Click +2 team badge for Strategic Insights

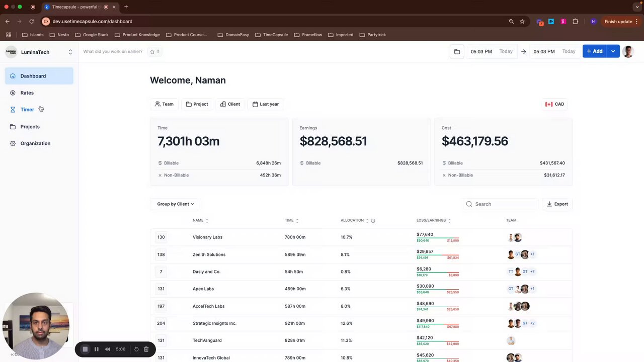coord(532,323)
